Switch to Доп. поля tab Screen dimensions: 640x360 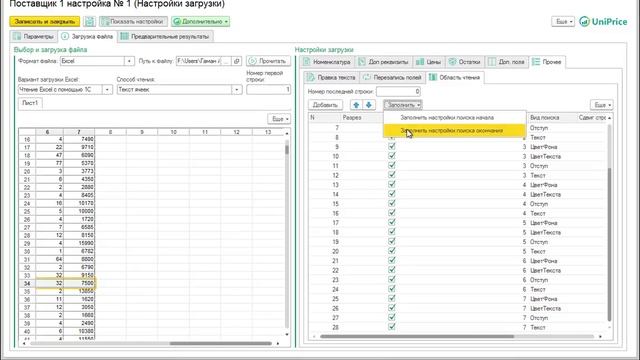click(507, 62)
